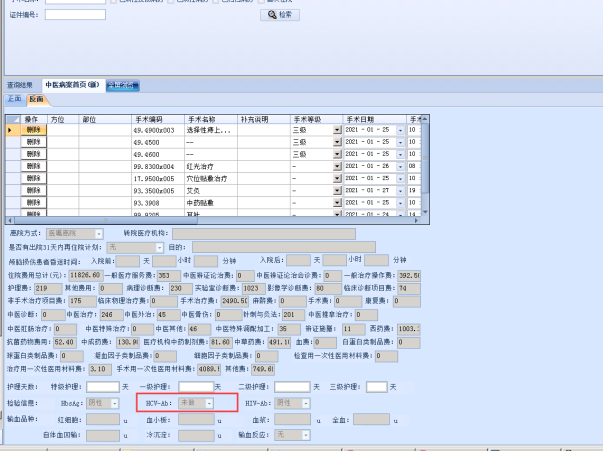Viewport: 603px width, 451px height.
Task: Delete the 艾灸 row
Action: [x=33, y=190]
